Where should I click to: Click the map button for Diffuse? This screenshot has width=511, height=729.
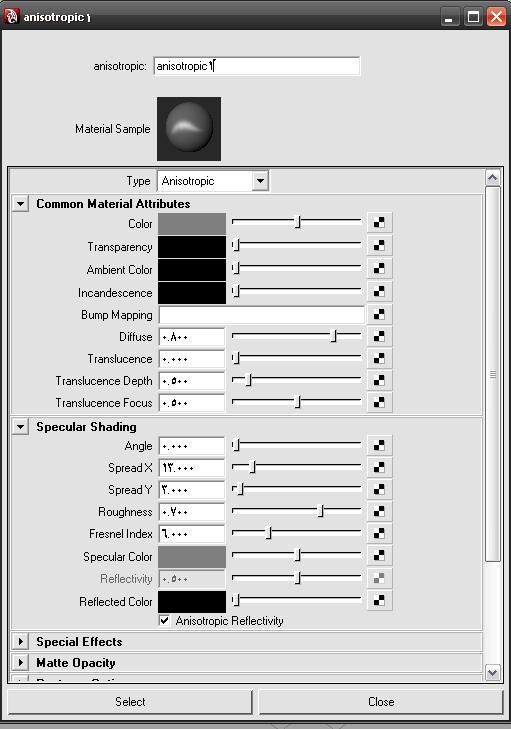379,336
